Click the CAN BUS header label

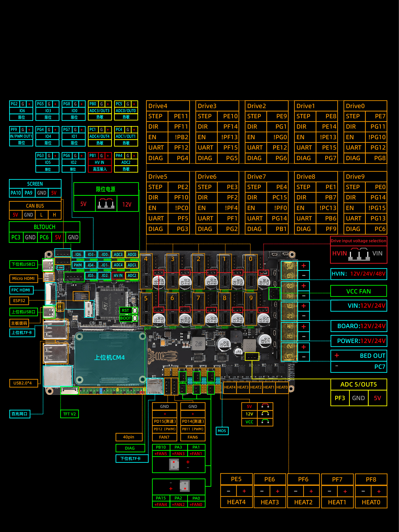pyautogui.click(x=35, y=206)
